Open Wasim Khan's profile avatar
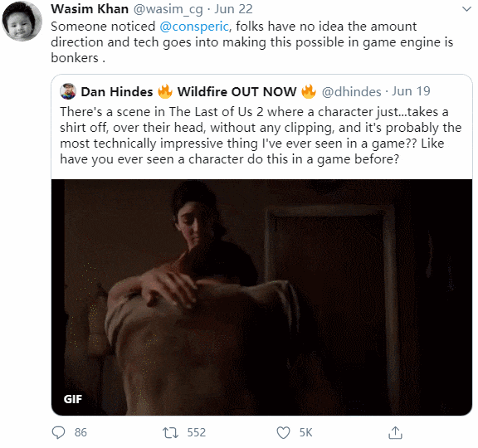478x448 pixels. coord(22,21)
